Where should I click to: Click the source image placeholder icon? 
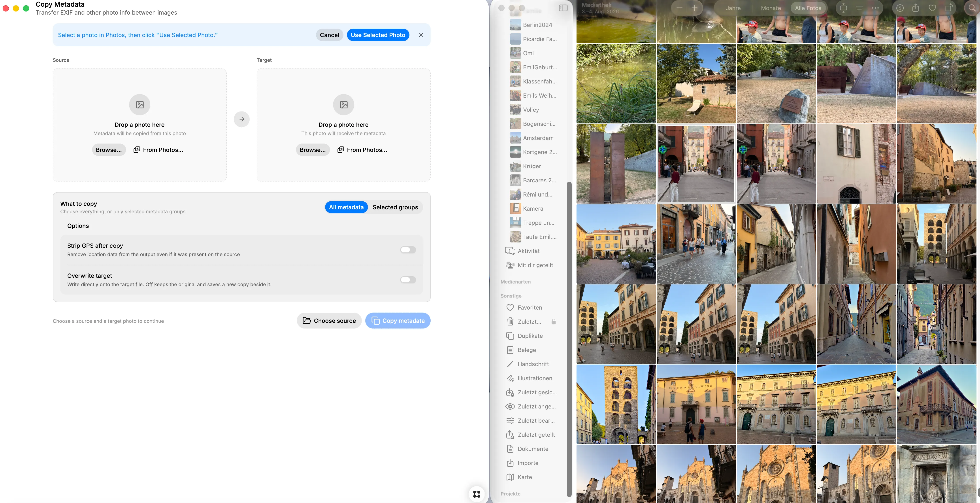coord(140,105)
